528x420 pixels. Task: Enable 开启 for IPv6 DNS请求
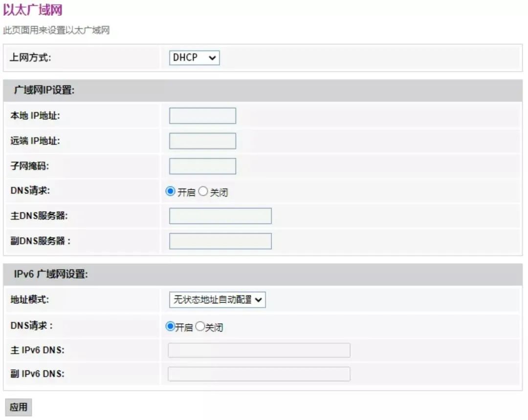pyautogui.click(x=170, y=327)
